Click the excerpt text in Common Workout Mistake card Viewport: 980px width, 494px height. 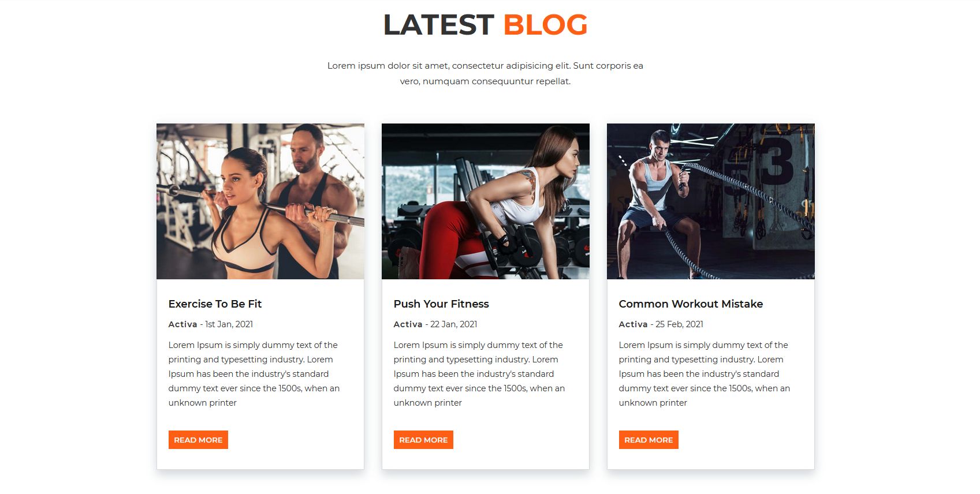pos(705,374)
